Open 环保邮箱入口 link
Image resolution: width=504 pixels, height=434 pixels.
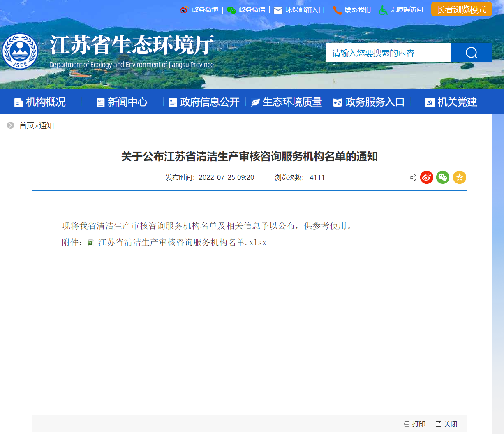click(305, 10)
